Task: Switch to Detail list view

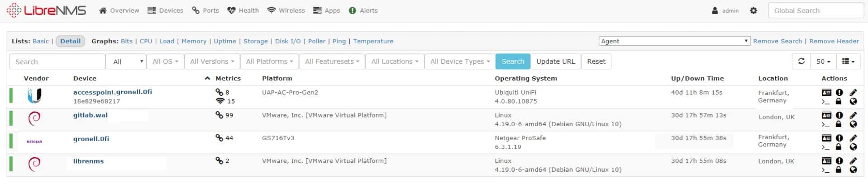Action: [x=70, y=41]
